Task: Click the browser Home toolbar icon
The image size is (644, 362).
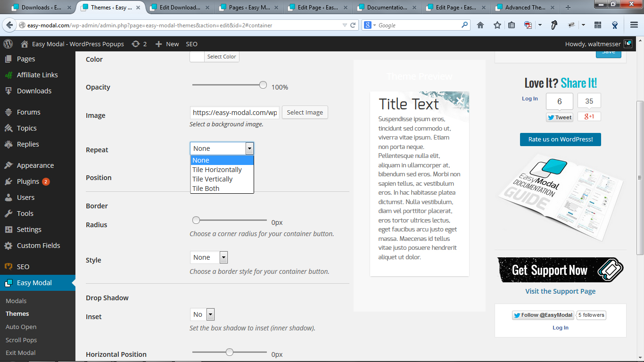Action: tap(480, 25)
